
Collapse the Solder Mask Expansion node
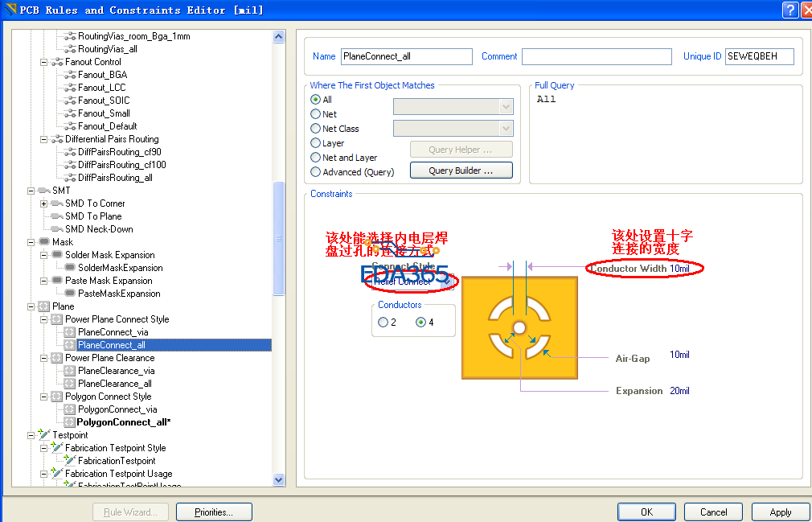[44, 255]
